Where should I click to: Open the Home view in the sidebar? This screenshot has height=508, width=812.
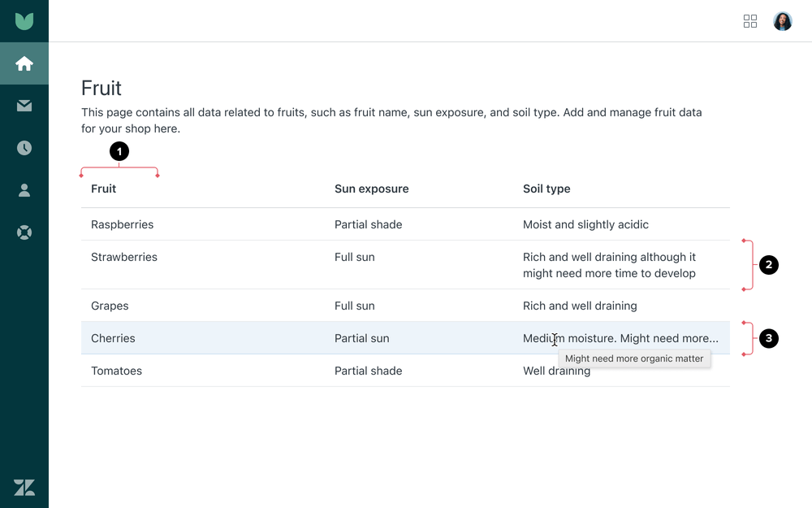pyautogui.click(x=24, y=63)
